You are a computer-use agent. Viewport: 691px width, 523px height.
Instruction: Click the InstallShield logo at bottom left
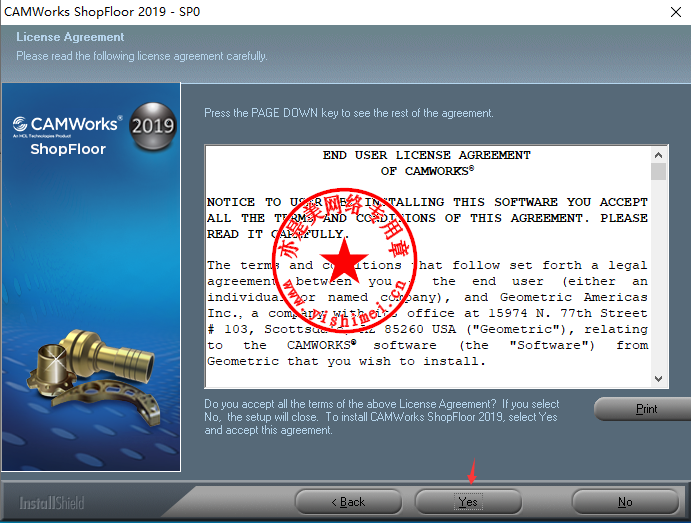53,502
